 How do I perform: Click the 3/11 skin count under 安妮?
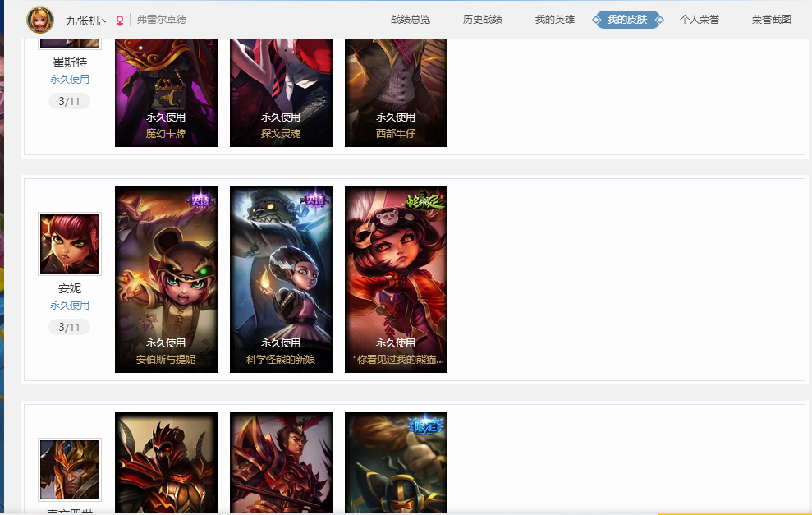coord(70,327)
